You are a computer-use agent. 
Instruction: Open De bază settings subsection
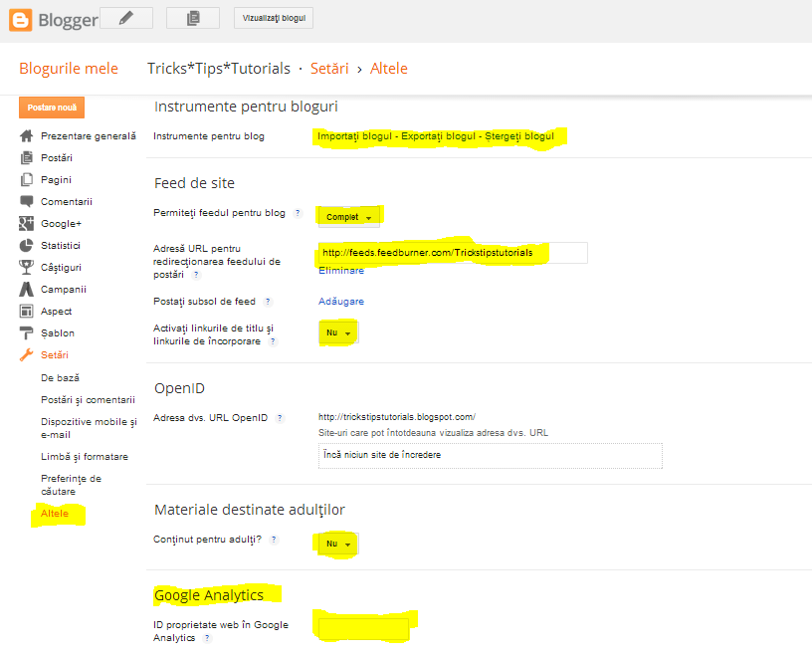coord(60,377)
